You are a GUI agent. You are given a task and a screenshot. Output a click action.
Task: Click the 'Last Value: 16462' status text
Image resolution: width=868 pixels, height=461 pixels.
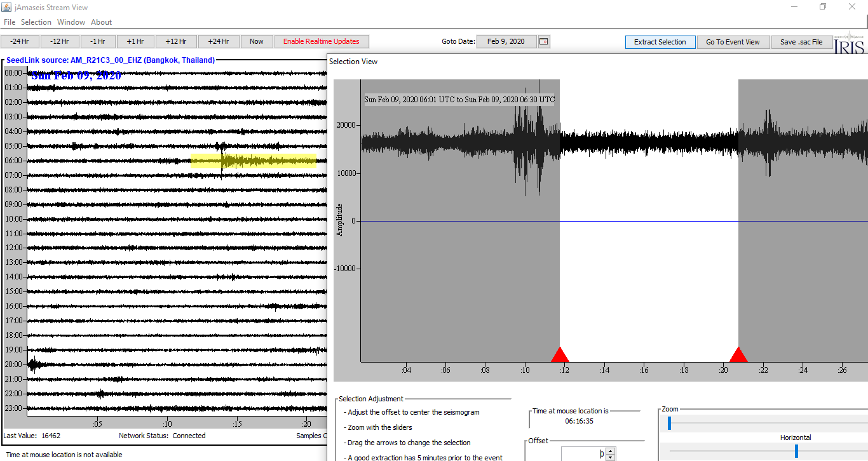(x=32, y=436)
